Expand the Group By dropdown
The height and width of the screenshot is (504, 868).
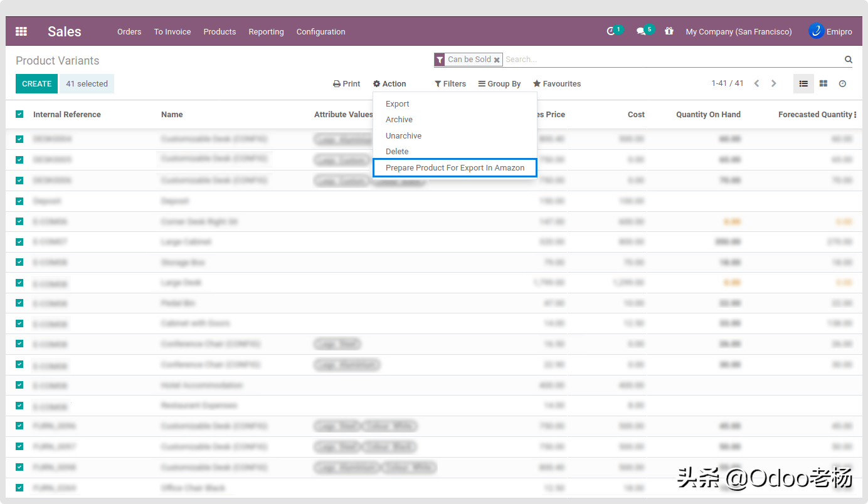click(499, 83)
